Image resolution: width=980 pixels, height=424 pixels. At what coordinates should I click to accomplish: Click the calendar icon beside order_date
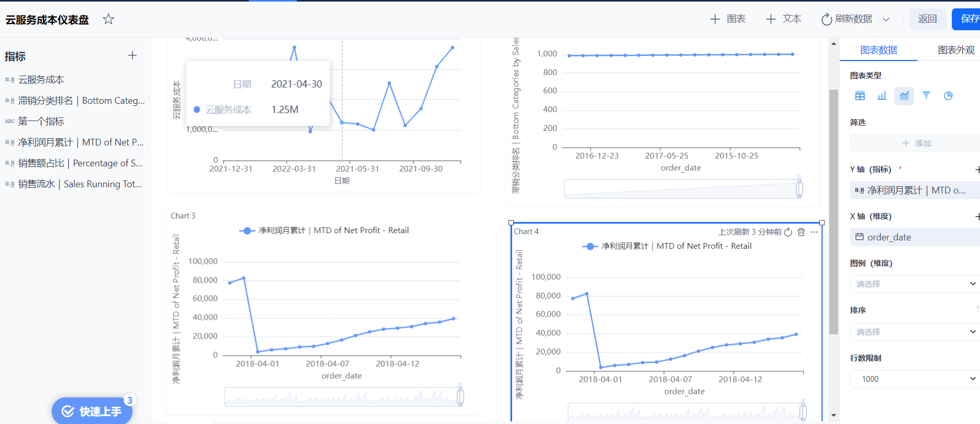click(x=859, y=237)
